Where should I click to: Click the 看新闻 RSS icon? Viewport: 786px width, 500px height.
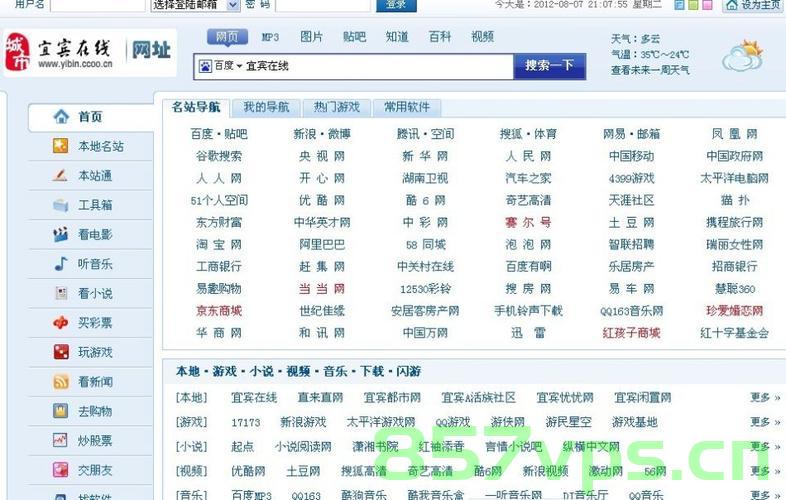tap(61, 382)
